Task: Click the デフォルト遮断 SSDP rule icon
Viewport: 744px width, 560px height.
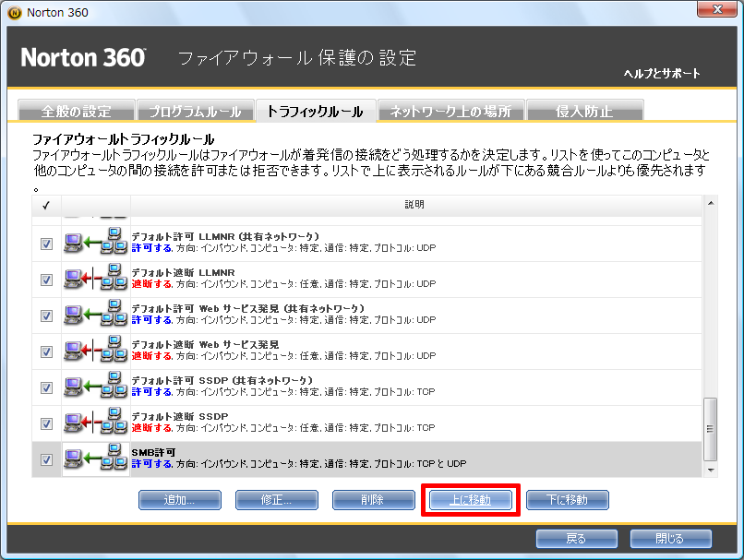Action: pyautogui.click(x=95, y=423)
